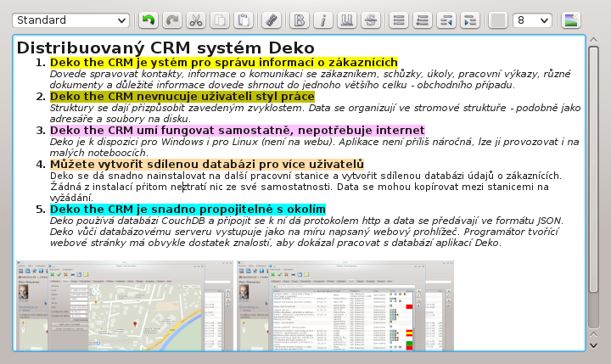Open the text color swatch
Viewport: 611px width, 364px height.
[x=498, y=20]
